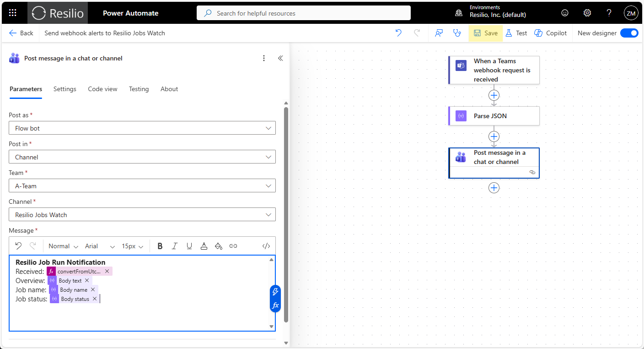Switch to the Code view tab
This screenshot has height=349, width=644.
pyautogui.click(x=102, y=89)
